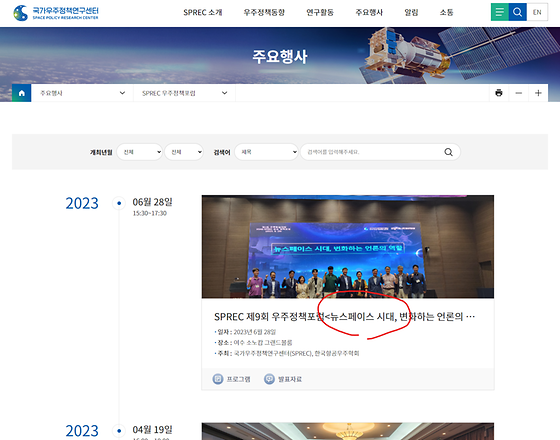The width and height of the screenshot is (560, 440).
Task: Click the 일자 : 2023년 6월 28일 line
Action: pyautogui.click(x=245, y=332)
